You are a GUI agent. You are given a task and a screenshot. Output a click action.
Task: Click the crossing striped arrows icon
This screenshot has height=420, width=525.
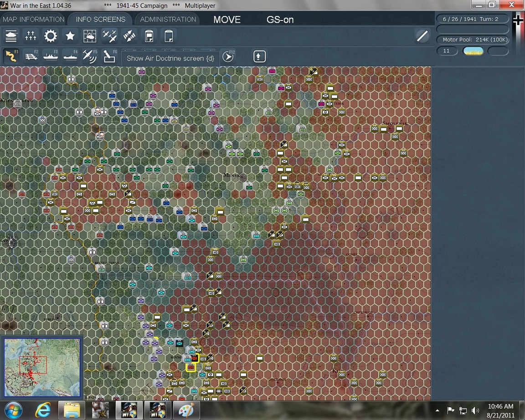click(x=129, y=36)
